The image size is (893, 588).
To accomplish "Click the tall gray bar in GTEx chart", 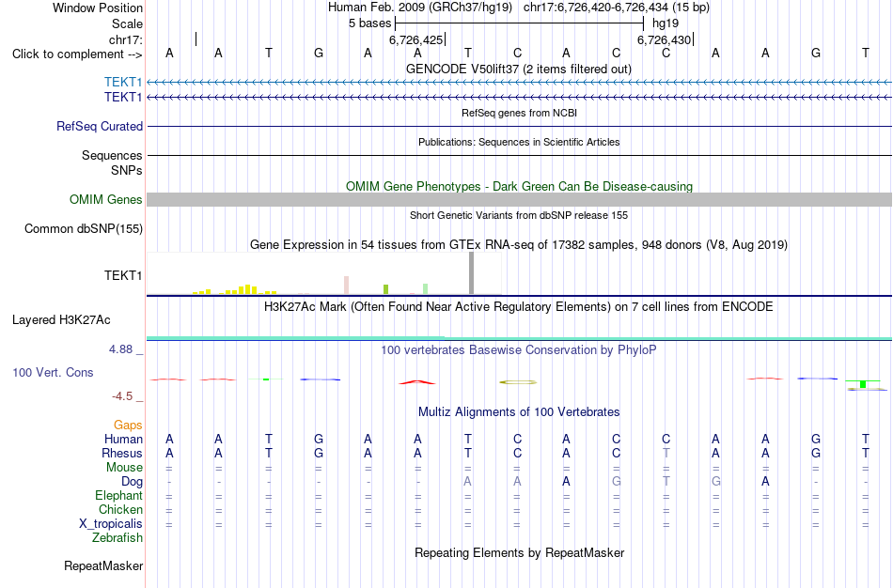I will coord(471,273).
